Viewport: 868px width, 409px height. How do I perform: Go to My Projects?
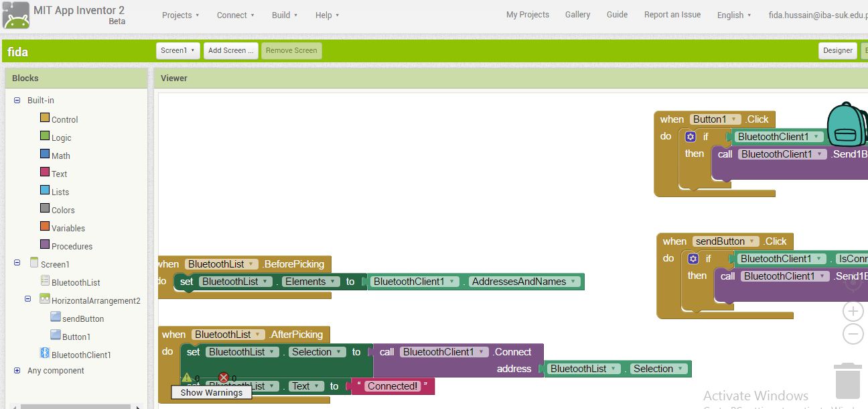click(x=528, y=15)
